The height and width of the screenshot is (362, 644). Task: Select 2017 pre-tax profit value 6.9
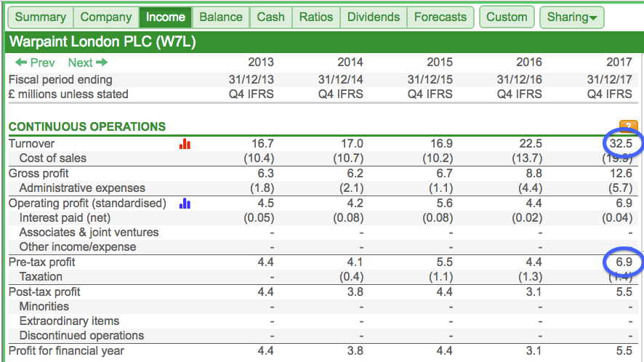point(624,262)
